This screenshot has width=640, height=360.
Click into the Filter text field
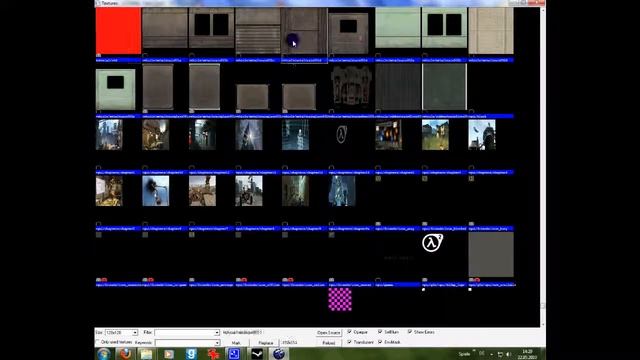click(184, 333)
